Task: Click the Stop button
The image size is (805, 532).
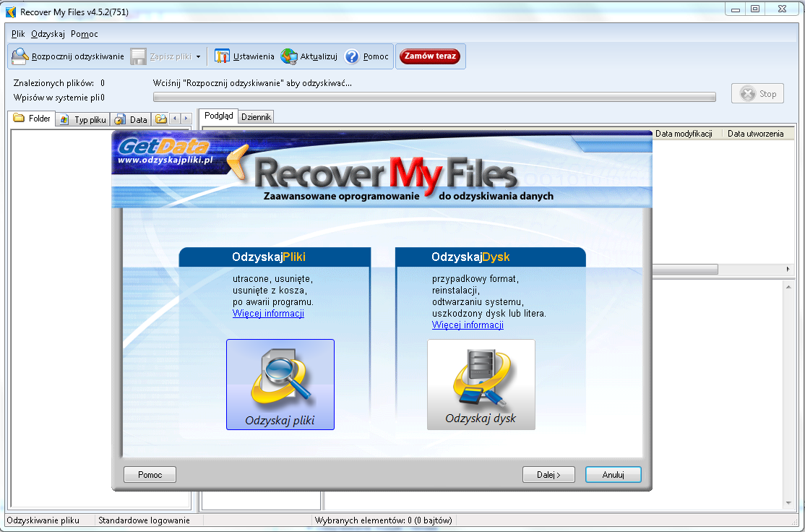Action: [x=757, y=93]
